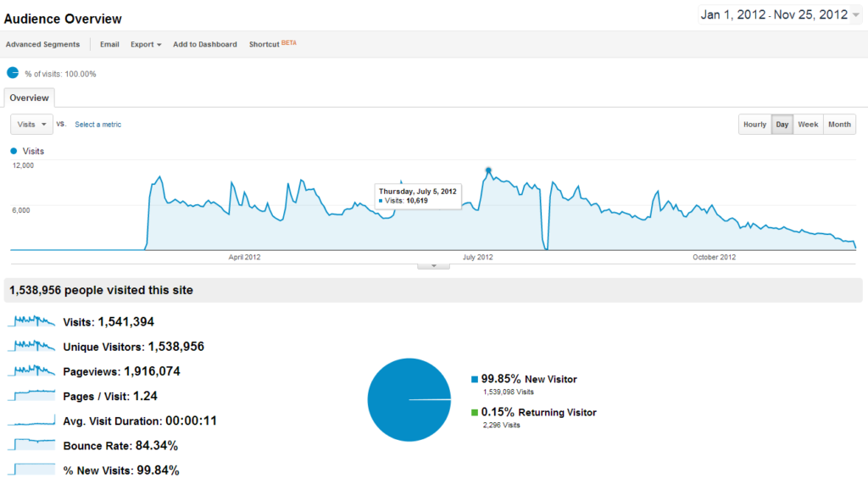
Task: Open the Visits metric dropdown
Action: click(x=31, y=124)
